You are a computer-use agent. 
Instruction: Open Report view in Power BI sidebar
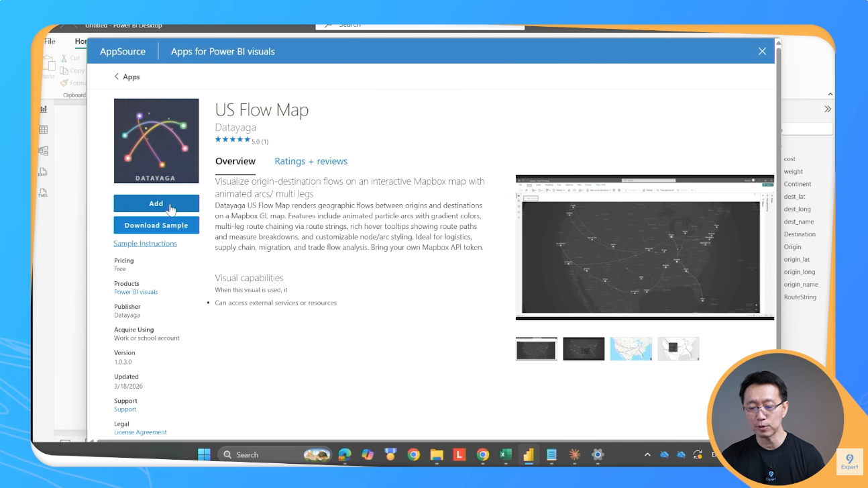click(44, 109)
